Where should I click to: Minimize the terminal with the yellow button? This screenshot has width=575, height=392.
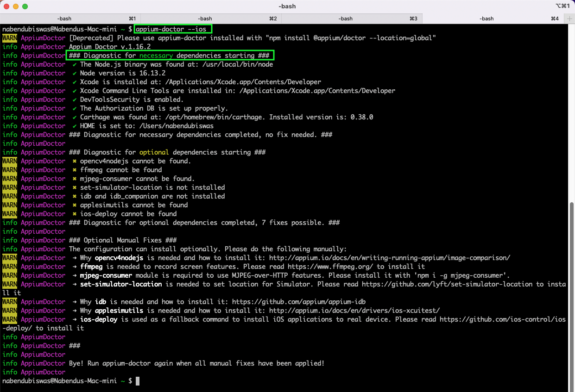pos(16,6)
